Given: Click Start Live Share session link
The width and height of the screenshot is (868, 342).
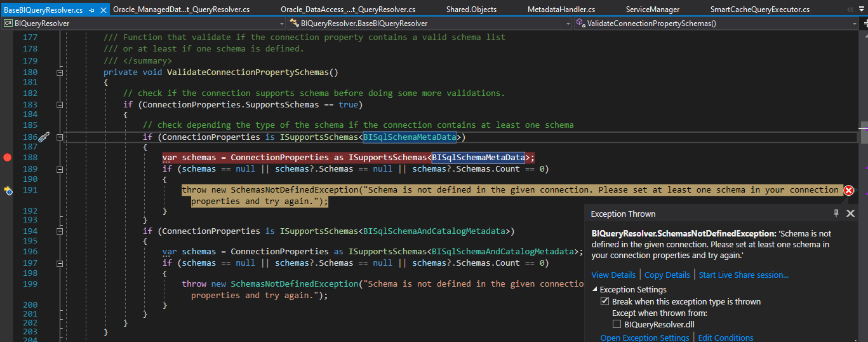Looking at the screenshot, I should pos(744,275).
